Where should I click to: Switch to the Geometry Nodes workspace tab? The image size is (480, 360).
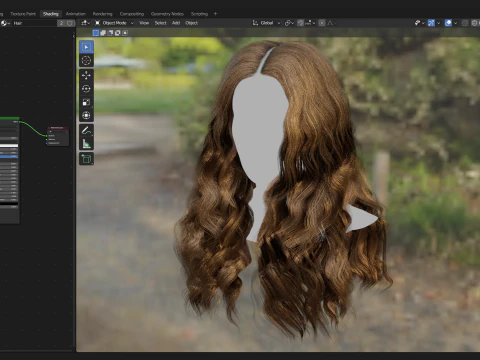[x=167, y=14]
